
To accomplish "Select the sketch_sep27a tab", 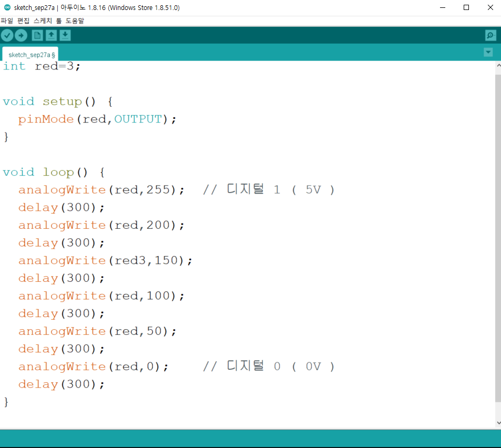I will click(x=30, y=54).
